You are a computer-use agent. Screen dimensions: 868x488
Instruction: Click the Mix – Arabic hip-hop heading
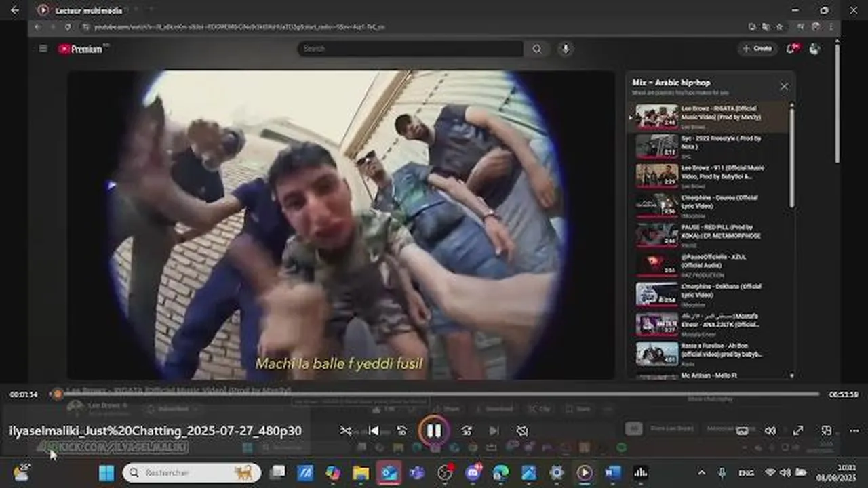671,83
